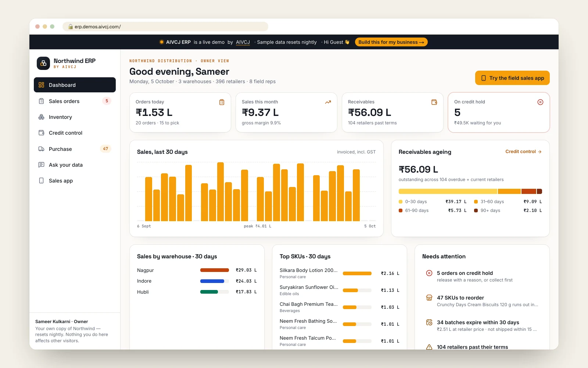Open Dashboard in the sidebar

[x=75, y=85]
